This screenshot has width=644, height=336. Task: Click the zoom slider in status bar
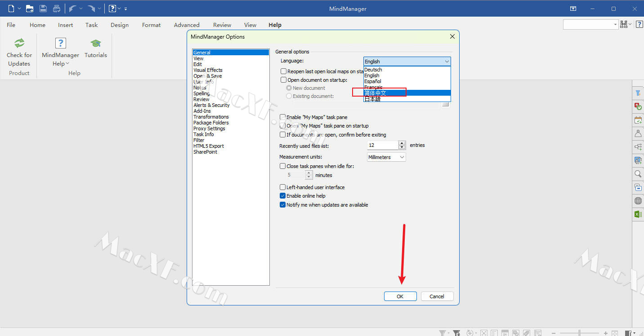[579, 333]
